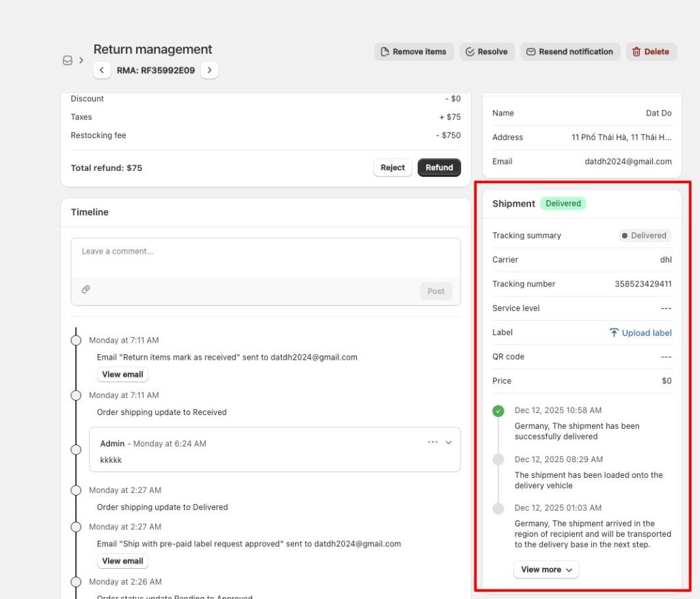This screenshot has width=700, height=599.
Task: Expand tracking history with View more
Action: click(546, 570)
